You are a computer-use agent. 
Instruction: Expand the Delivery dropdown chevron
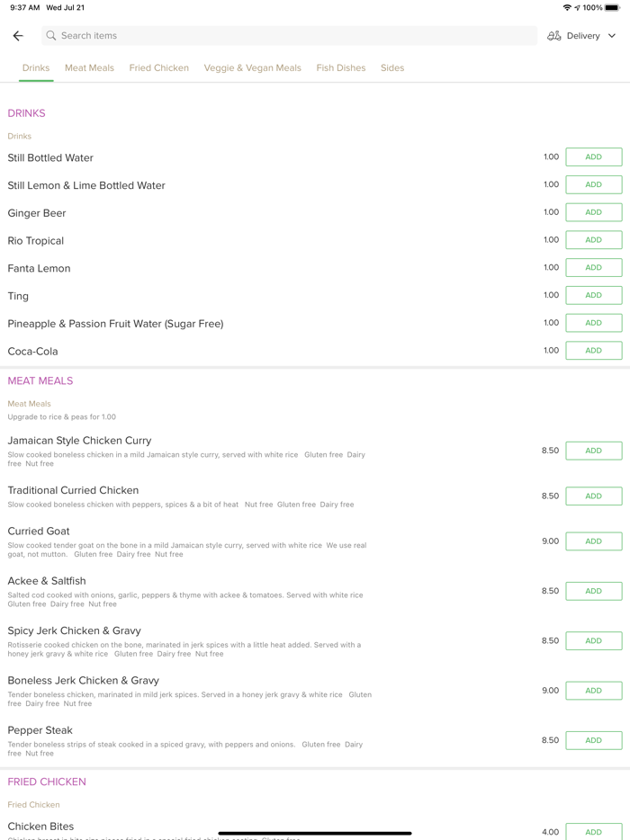(x=612, y=36)
